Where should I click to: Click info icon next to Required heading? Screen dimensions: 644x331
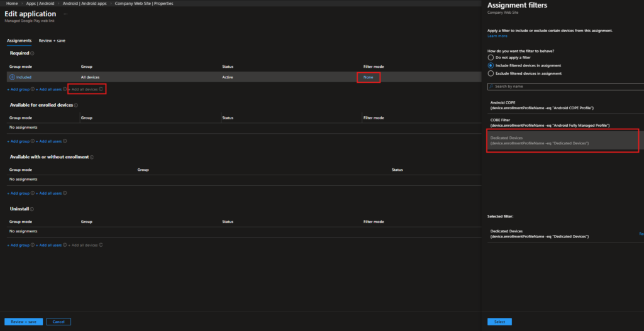pos(32,53)
